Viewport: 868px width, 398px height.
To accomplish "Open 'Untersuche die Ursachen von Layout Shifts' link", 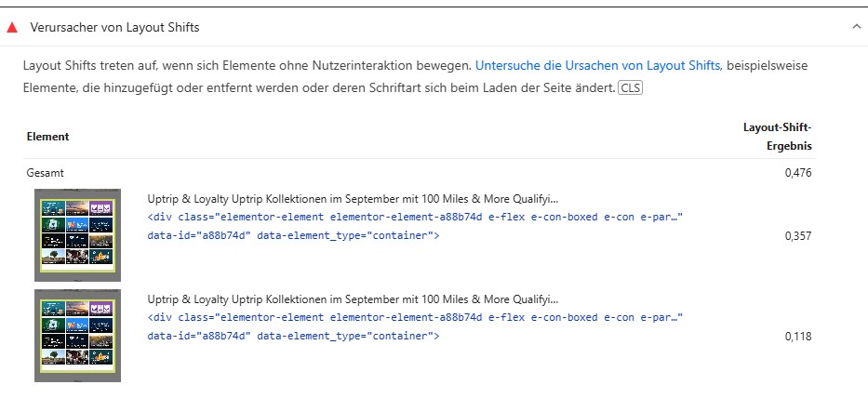I will point(597,66).
